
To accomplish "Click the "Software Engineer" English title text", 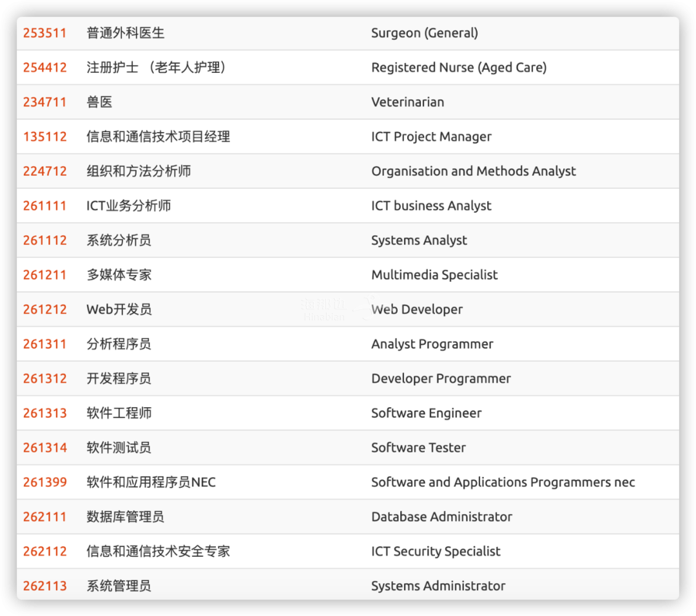I will [426, 413].
